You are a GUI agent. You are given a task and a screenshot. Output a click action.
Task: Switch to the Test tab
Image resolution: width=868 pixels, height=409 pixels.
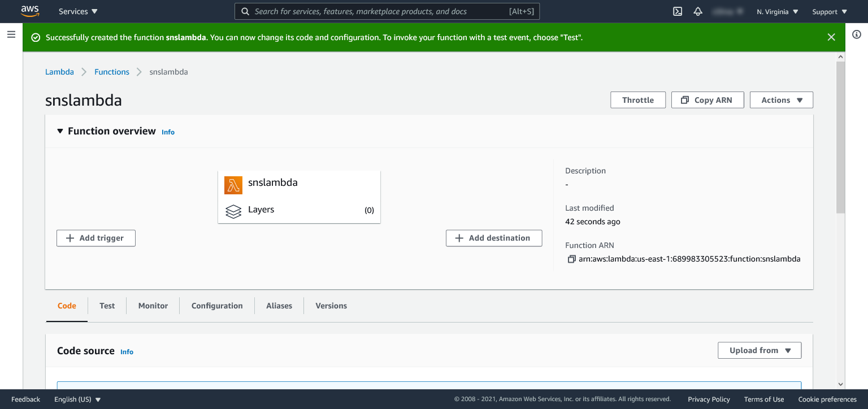click(107, 306)
